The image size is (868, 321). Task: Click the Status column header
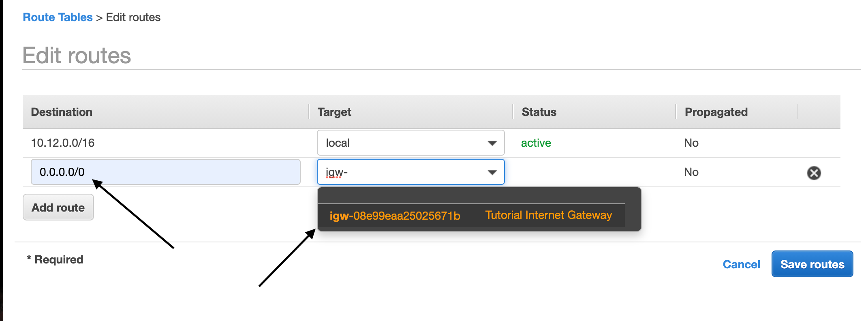pyautogui.click(x=539, y=112)
